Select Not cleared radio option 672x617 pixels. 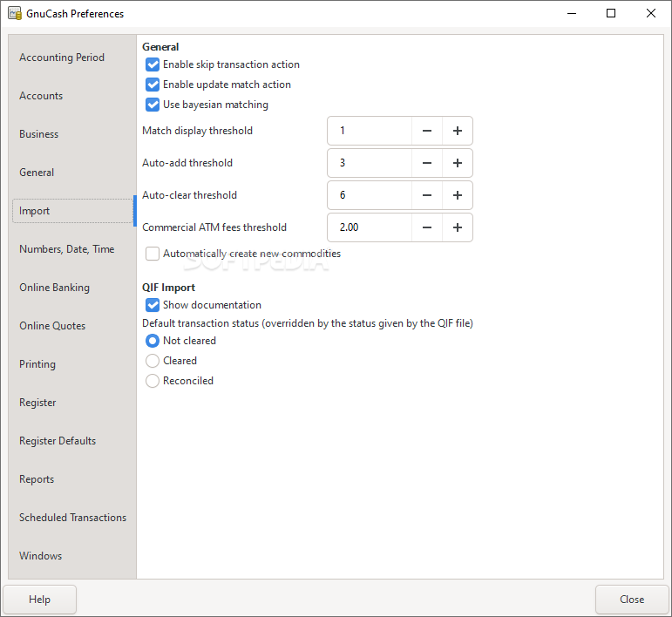153,341
